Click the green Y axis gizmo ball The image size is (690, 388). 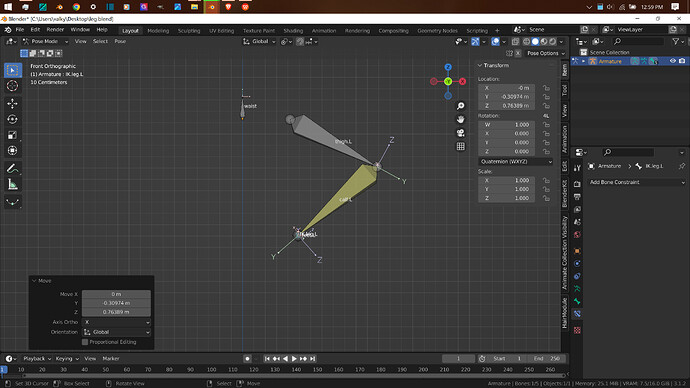tap(448, 81)
